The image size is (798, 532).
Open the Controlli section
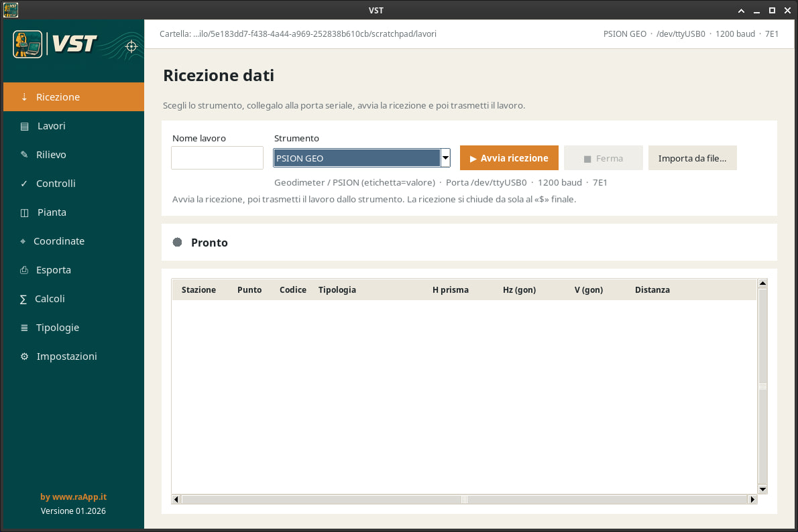point(74,183)
